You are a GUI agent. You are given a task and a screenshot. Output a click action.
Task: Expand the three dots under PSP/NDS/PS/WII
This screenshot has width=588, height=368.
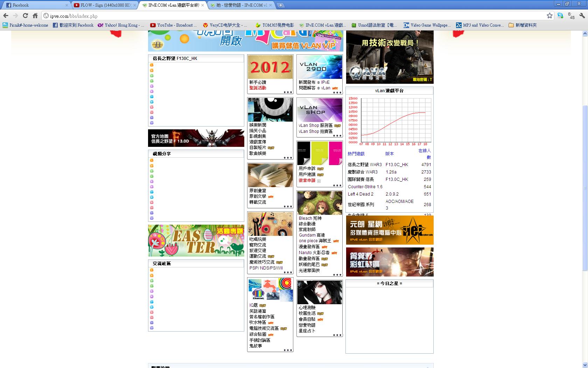point(288,272)
